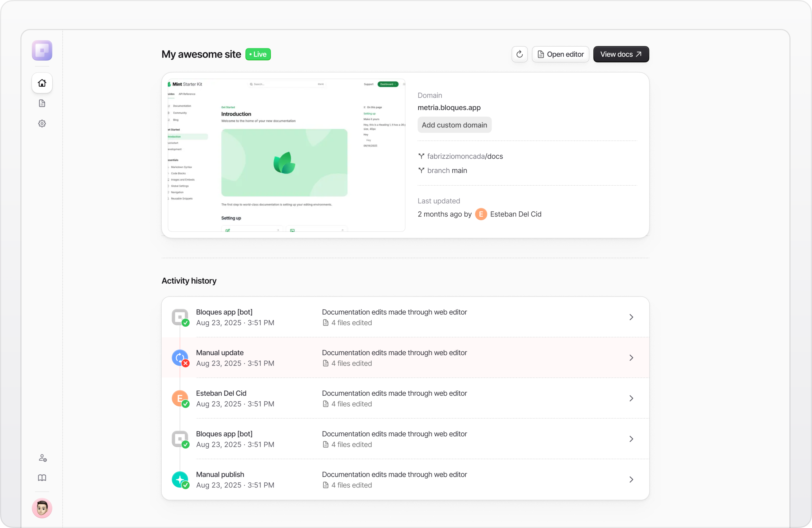The width and height of the screenshot is (812, 528).
Task: Click the failed status badge on Manual update
Action: (x=185, y=363)
